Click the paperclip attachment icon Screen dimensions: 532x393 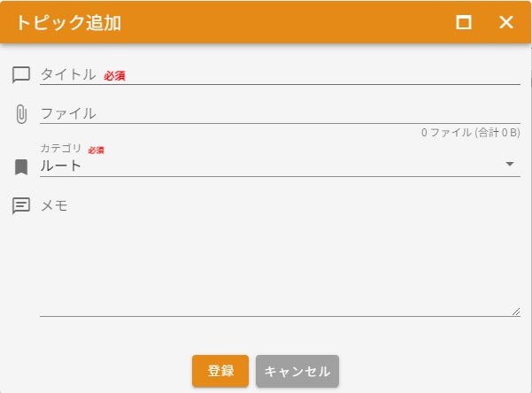pos(21,114)
